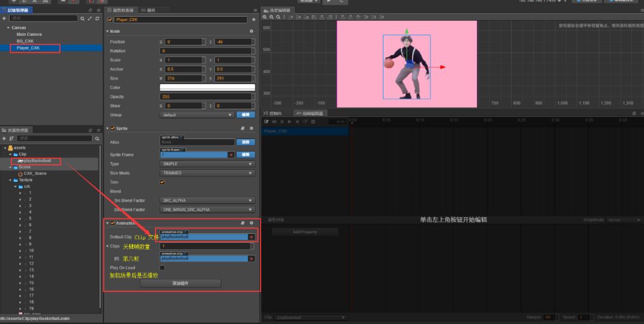This screenshot has height=324, width=644.
Task: Click the hierarchy expand-all arrows icon
Action: (x=90, y=18)
